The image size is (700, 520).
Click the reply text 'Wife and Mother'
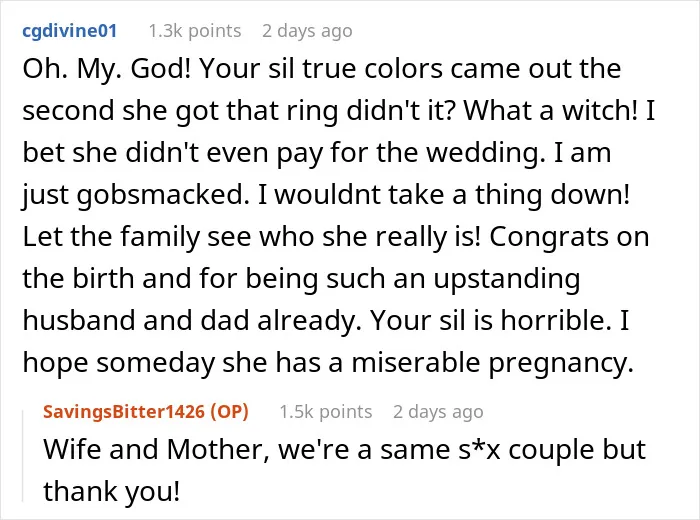[156, 449]
